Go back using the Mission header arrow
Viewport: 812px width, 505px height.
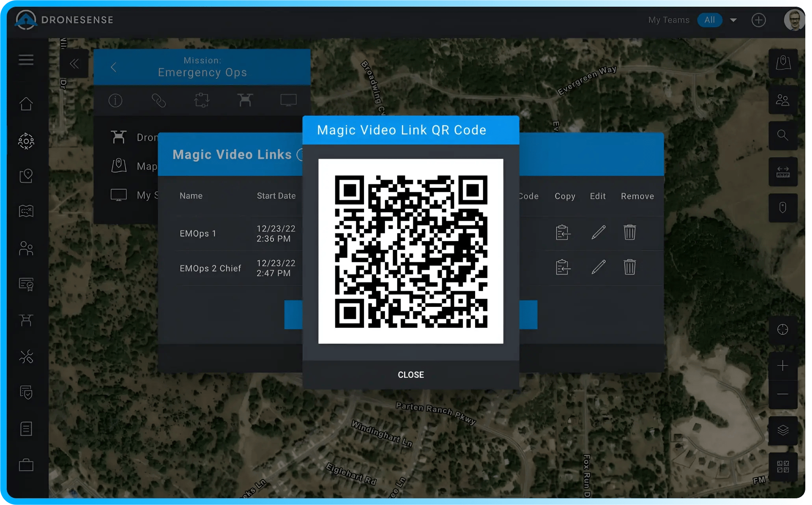click(114, 67)
